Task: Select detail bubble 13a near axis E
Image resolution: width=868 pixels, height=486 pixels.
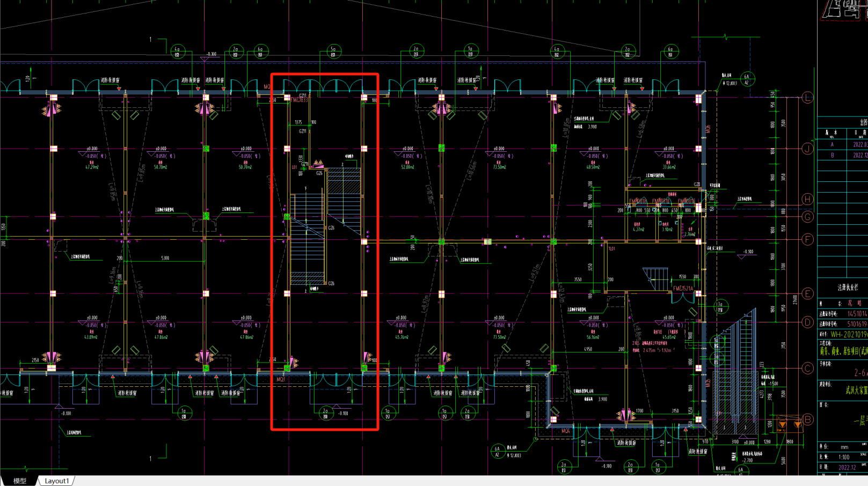Action: point(721,307)
